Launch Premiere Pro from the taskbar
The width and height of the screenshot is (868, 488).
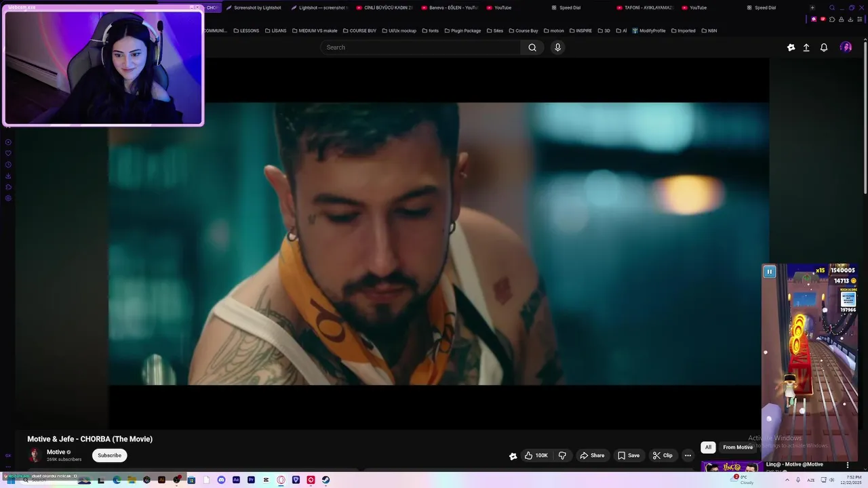[251, 480]
